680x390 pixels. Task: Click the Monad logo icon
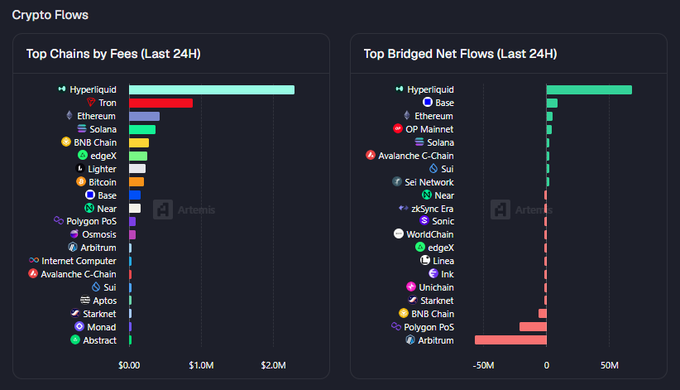tap(79, 326)
